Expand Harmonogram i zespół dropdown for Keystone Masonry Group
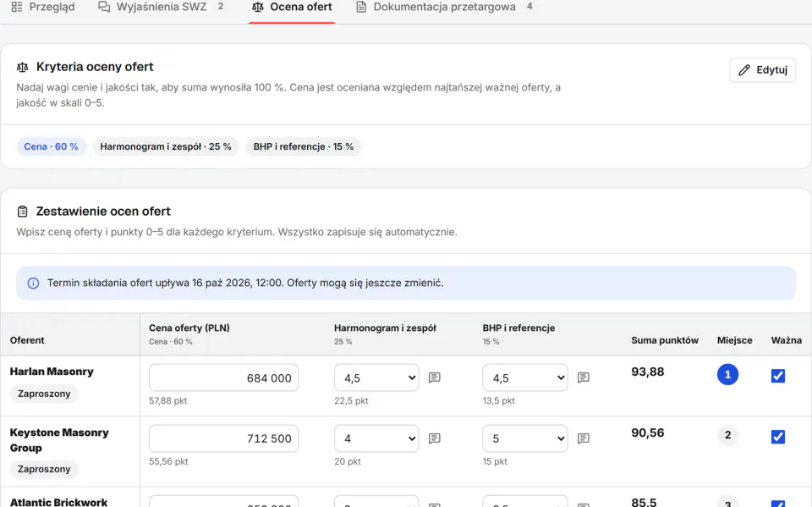 (x=376, y=438)
